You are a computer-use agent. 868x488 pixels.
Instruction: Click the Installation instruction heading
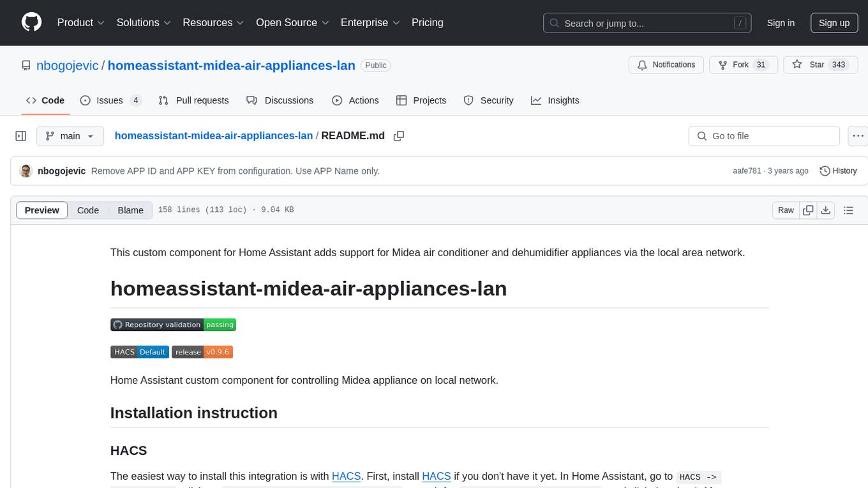pos(194,413)
